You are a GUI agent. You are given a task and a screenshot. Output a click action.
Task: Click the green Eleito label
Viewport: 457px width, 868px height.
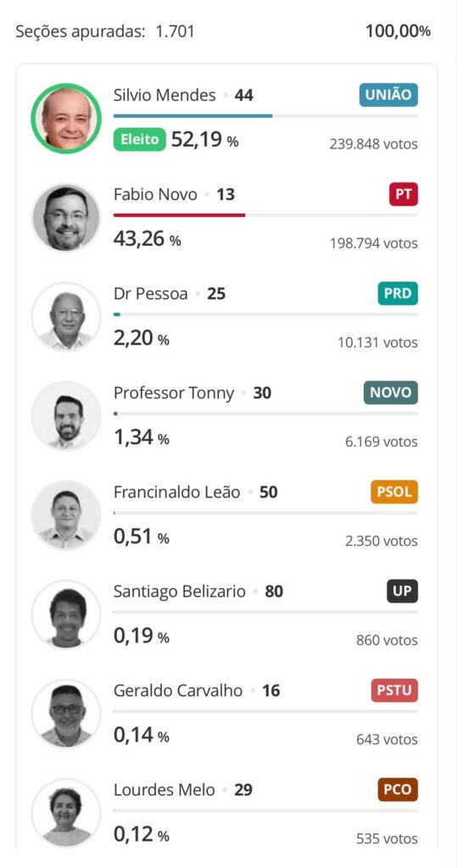140,140
